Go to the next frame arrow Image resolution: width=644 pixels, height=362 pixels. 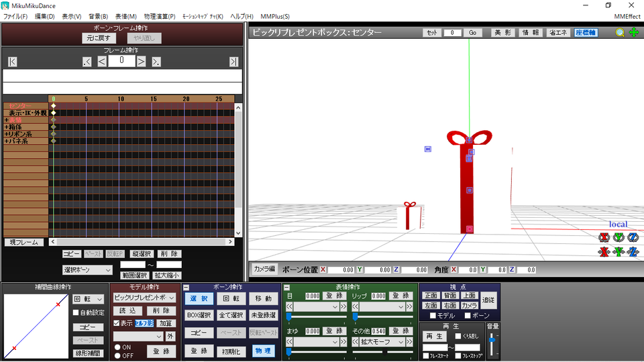[141, 62]
